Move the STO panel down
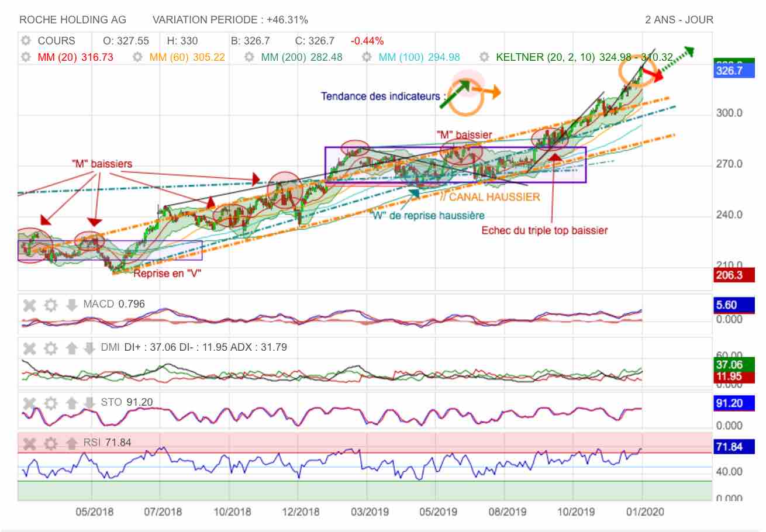Viewport: 766px width, 532px height. click(x=89, y=402)
